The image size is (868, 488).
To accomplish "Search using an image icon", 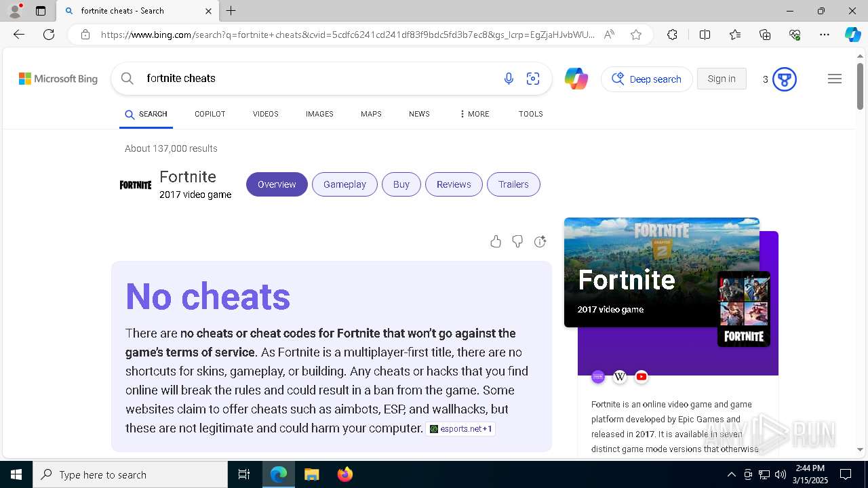I will 533,79.
